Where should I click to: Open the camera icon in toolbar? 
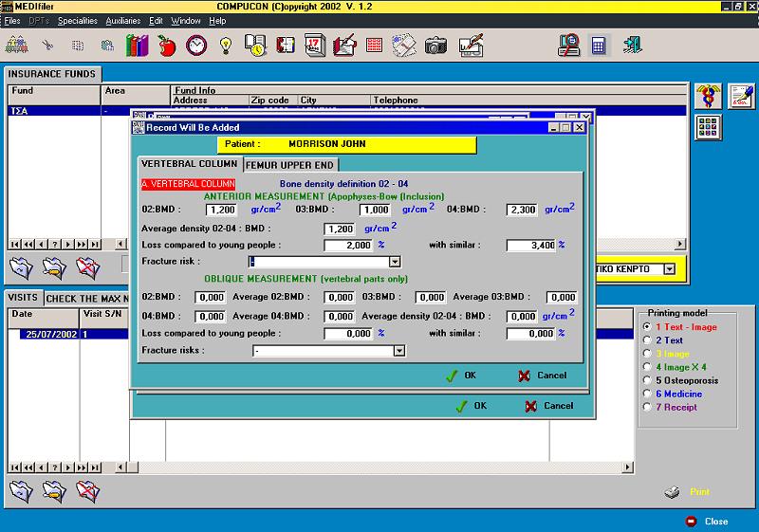[435, 46]
